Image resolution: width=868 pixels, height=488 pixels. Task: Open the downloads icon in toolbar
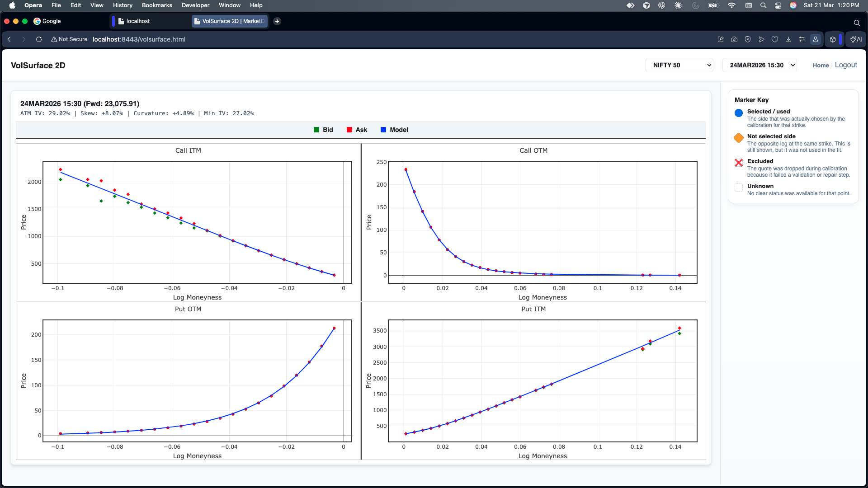(788, 39)
